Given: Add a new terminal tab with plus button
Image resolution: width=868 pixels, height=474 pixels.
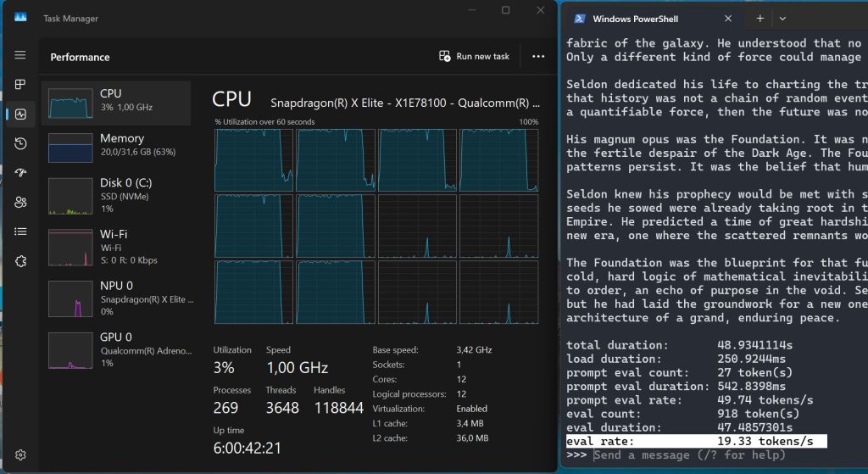Looking at the screenshot, I should (x=759, y=19).
